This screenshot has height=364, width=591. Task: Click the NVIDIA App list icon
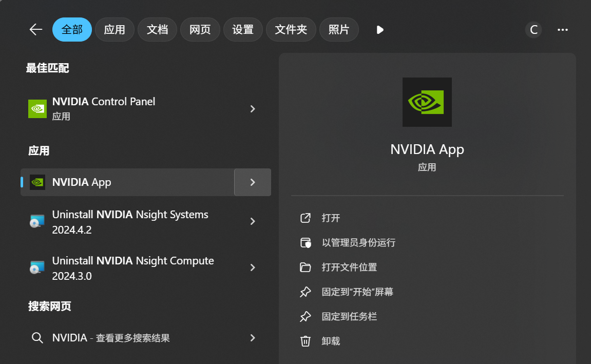point(37,182)
